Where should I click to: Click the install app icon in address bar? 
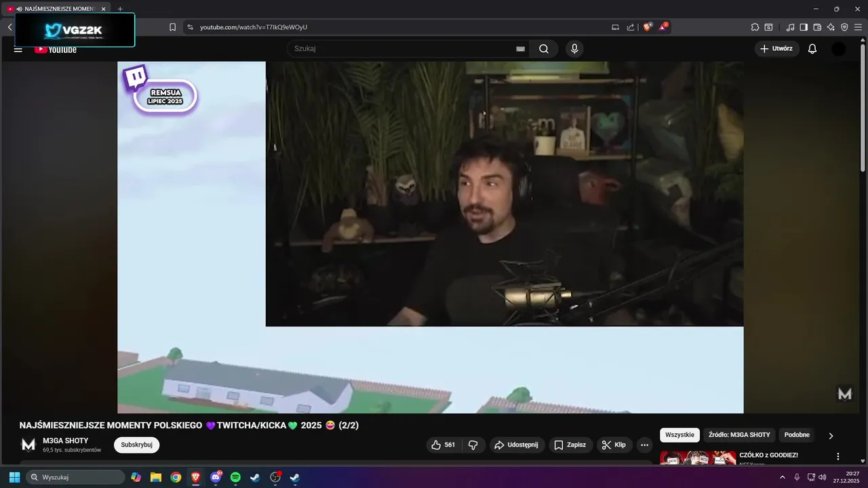pos(615,27)
